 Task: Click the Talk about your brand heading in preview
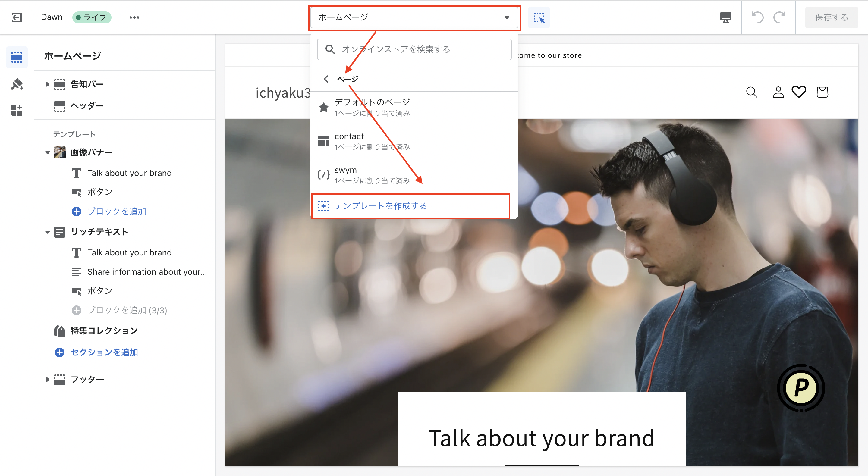542,438
